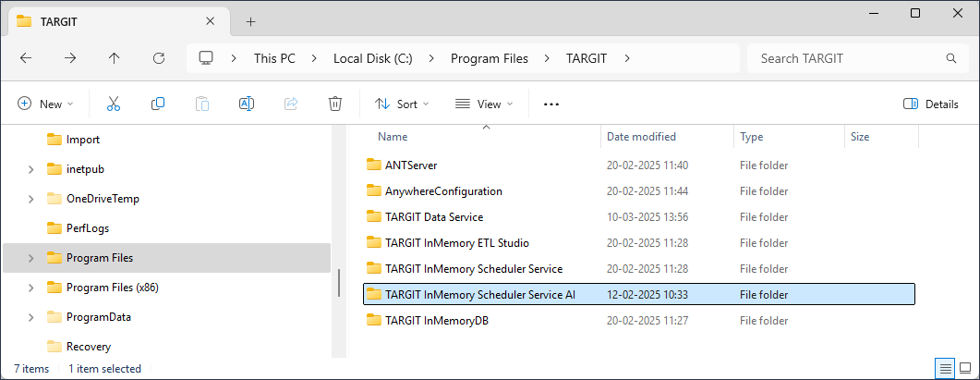Switch to large thumbnails view icon
The image size is (980, 380).
coord(965,368)
